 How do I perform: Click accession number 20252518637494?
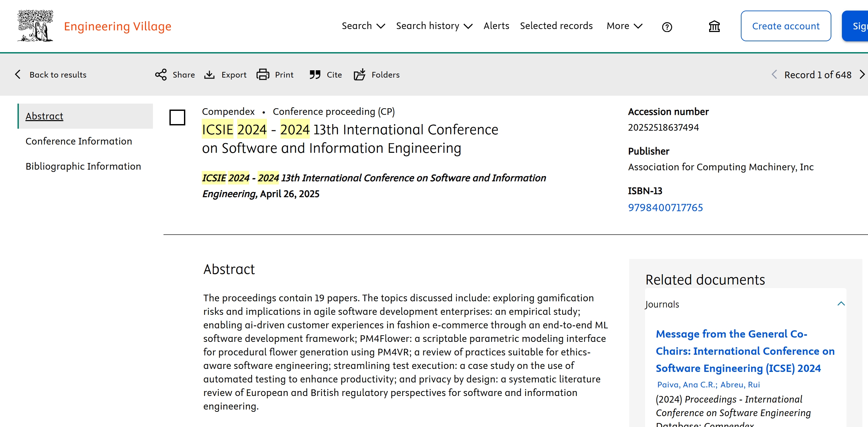coord(663,127)
